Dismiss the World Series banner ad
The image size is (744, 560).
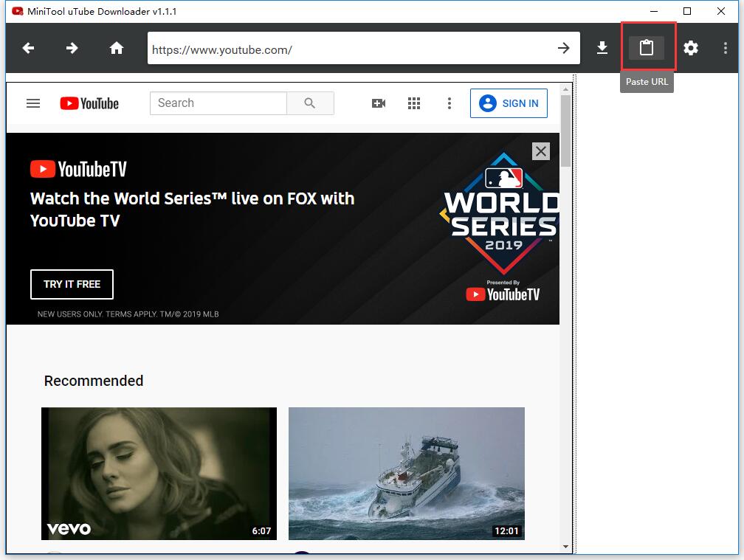pos(541,151)
